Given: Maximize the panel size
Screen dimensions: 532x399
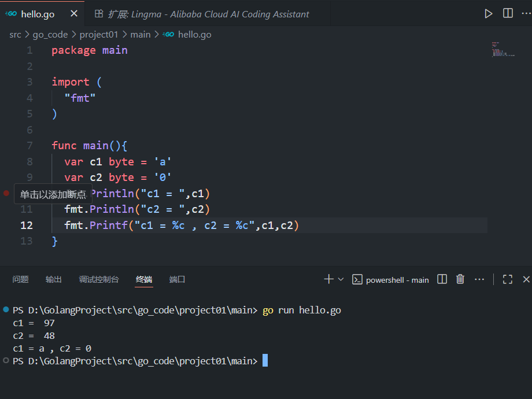Looking at the screenshot, I should point(508,279).
